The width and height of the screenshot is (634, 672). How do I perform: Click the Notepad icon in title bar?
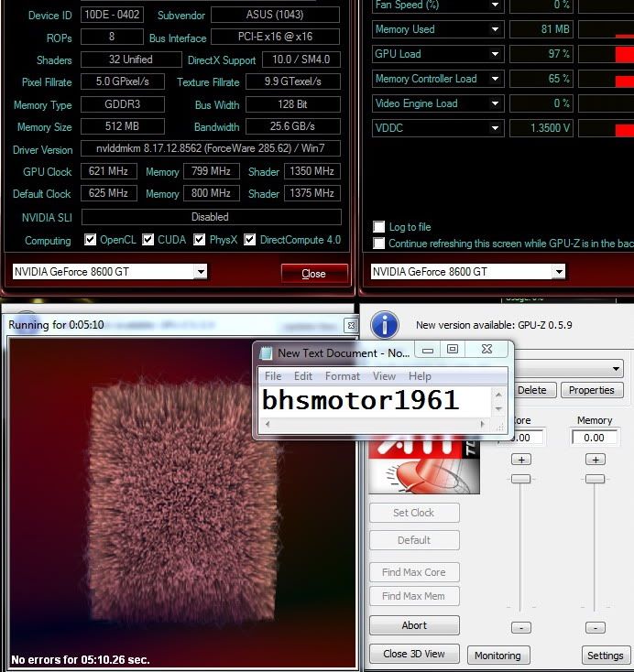coord(266,352)
